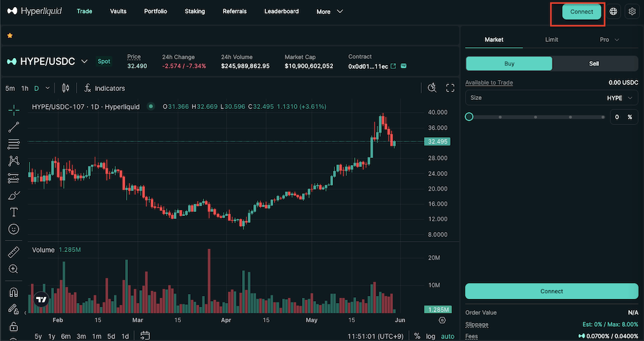Switch to Limit order tab

[x=552, y=39]
